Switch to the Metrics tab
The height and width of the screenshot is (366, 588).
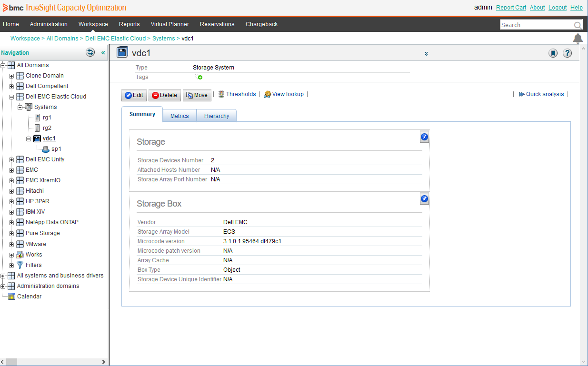tap(179, 116)
